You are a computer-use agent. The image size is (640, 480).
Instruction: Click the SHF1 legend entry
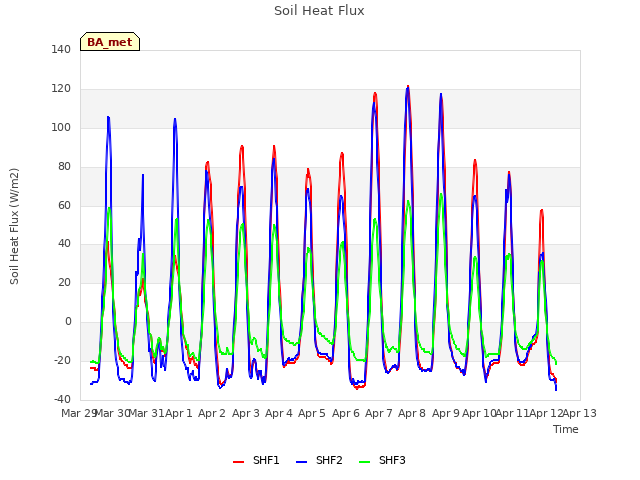[x=256, y=460]
